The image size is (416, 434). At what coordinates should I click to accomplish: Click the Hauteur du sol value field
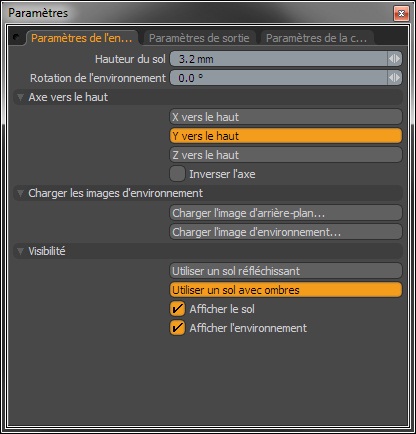point(279,59)
